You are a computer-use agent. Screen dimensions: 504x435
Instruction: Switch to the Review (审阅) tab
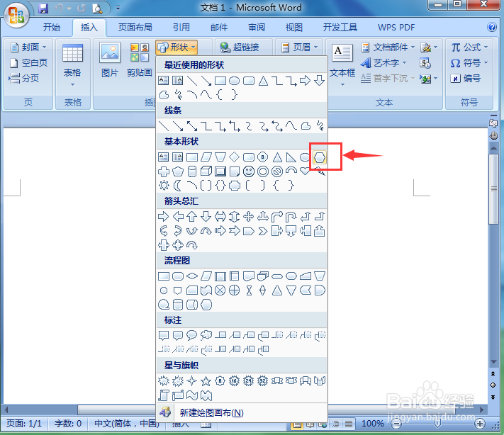pyautogui.click(x=257, y=28)
